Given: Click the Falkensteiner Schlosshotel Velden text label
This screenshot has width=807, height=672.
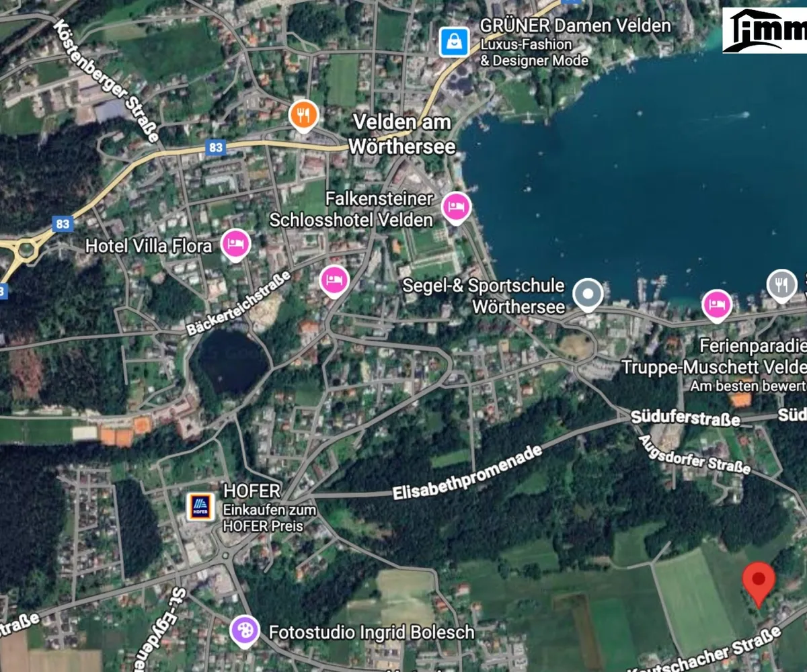Looking at the screenshot, I should pyautogui.click(x=351, y=210).
